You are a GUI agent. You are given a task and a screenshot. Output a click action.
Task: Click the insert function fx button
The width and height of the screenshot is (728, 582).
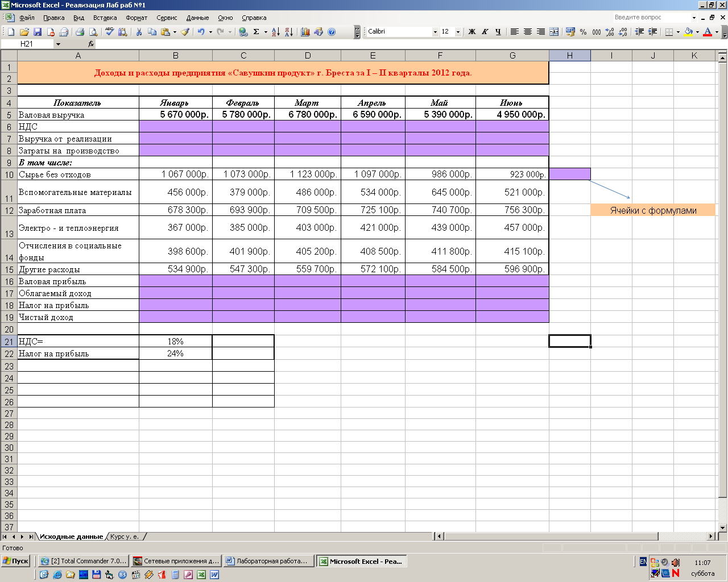[91, 44]
